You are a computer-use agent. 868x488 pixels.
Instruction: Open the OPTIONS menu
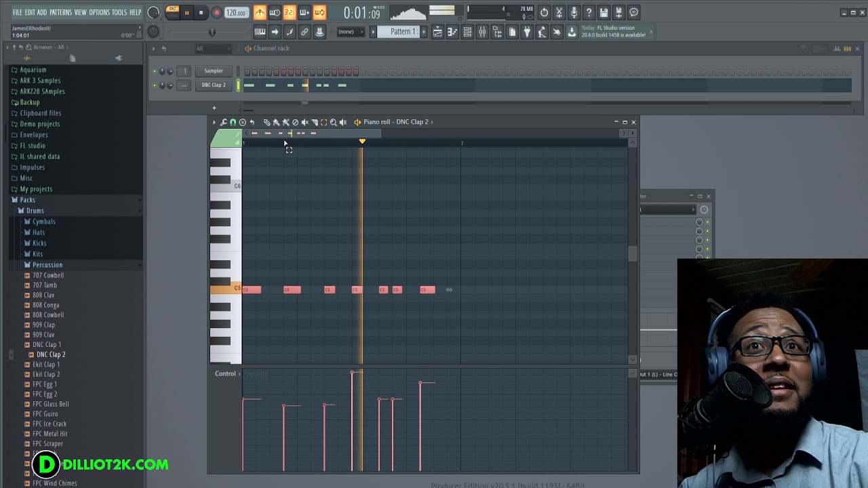point(99,12)
